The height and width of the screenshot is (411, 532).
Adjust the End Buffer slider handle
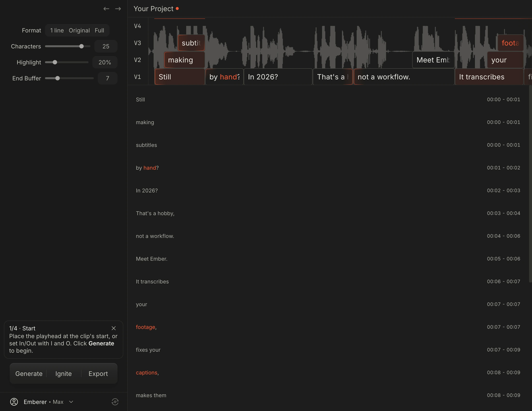pyautogui.click(x=58, y=78)
